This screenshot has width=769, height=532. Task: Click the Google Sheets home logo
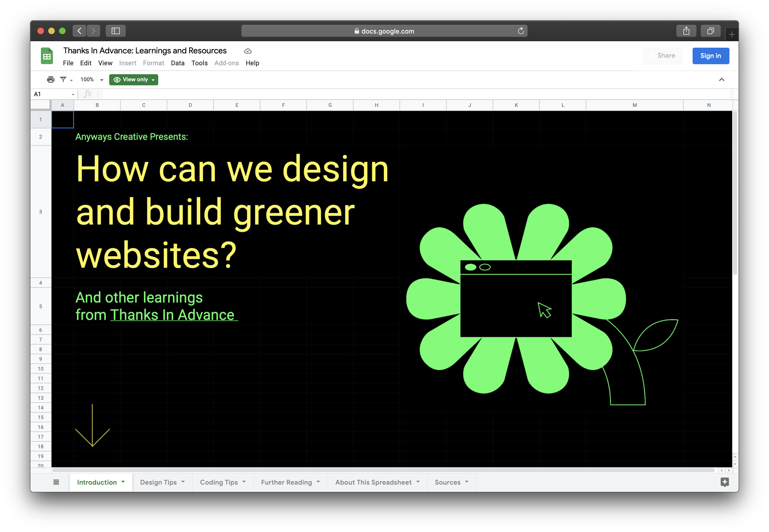pyautogui.click(x=47, y=56)
